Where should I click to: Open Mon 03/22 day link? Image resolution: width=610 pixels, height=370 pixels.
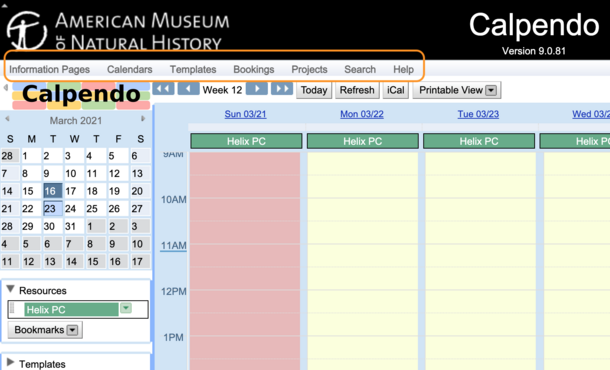coord(362,114)
